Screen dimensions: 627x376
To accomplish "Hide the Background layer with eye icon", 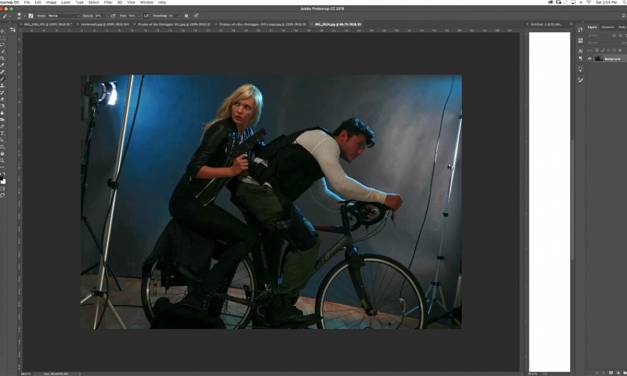I will click(x=589, y=59).
